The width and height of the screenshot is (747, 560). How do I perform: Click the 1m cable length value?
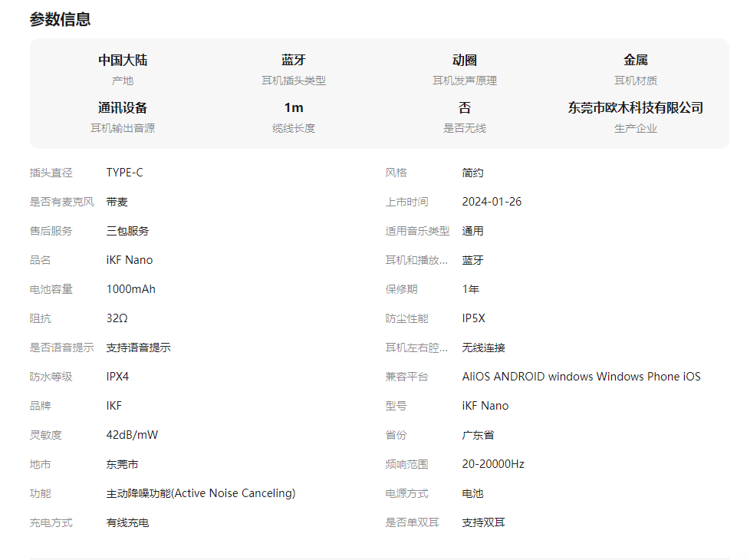pyautogui.click(x=294, y=108)
